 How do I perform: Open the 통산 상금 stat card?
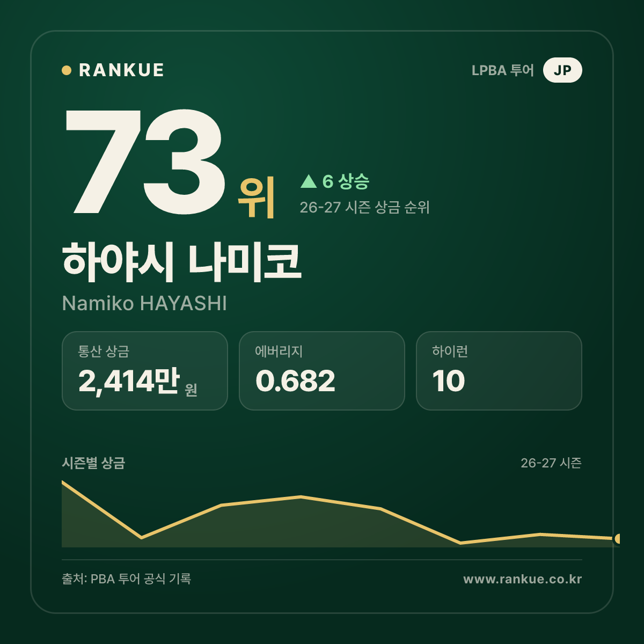145,371
